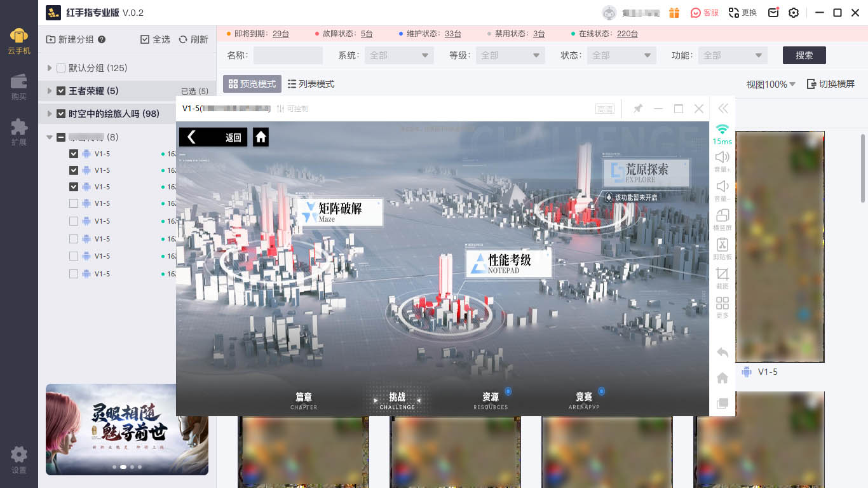Screen dimensions: 868x488
Task: Click the 搜索 search button
Action: click(804, 55)
